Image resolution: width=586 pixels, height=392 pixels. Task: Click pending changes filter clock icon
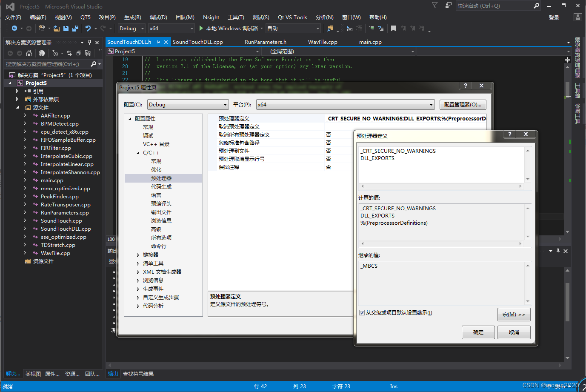(x=55, y=53)
